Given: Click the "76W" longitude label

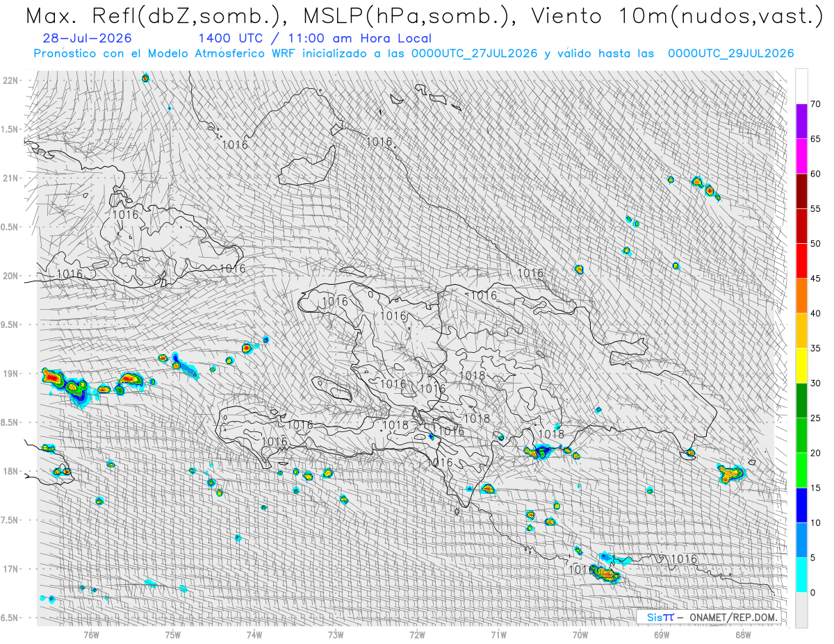Looking at the screenshot, I should coord(91,634).
